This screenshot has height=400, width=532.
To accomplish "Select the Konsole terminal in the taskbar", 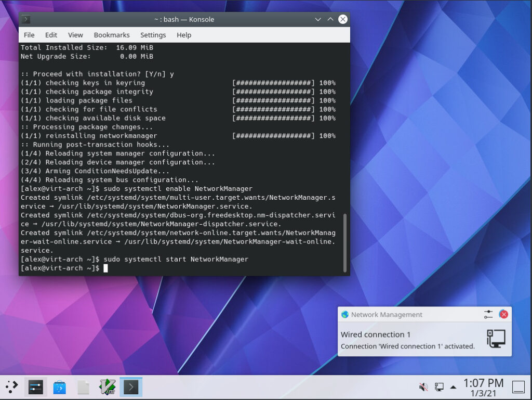I will pyautogui.click(x=130, y=386).
